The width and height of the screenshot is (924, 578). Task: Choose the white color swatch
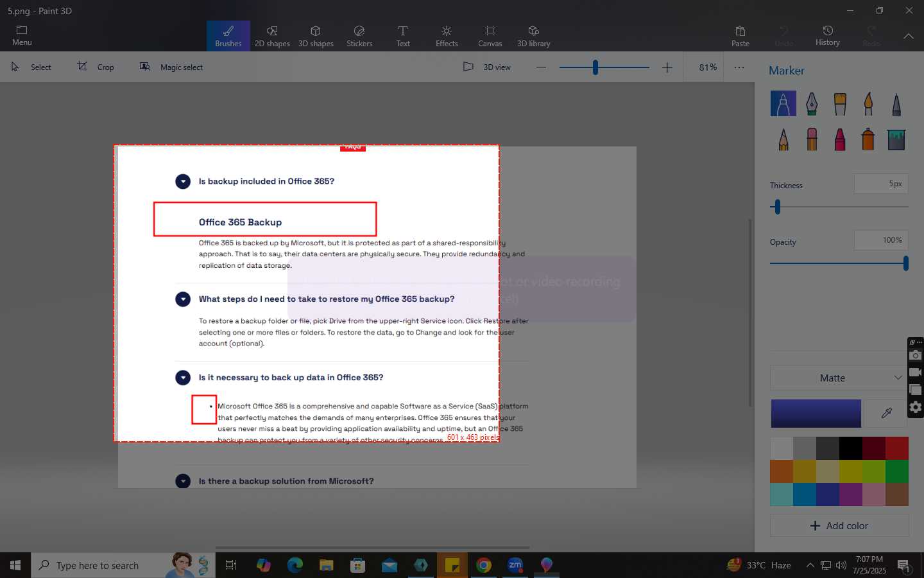782,448
